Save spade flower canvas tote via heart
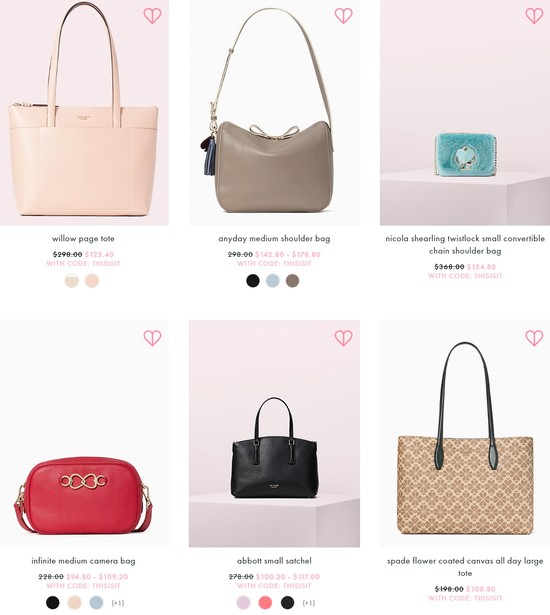Screen dimensions: 550x615 click(534, 338)
